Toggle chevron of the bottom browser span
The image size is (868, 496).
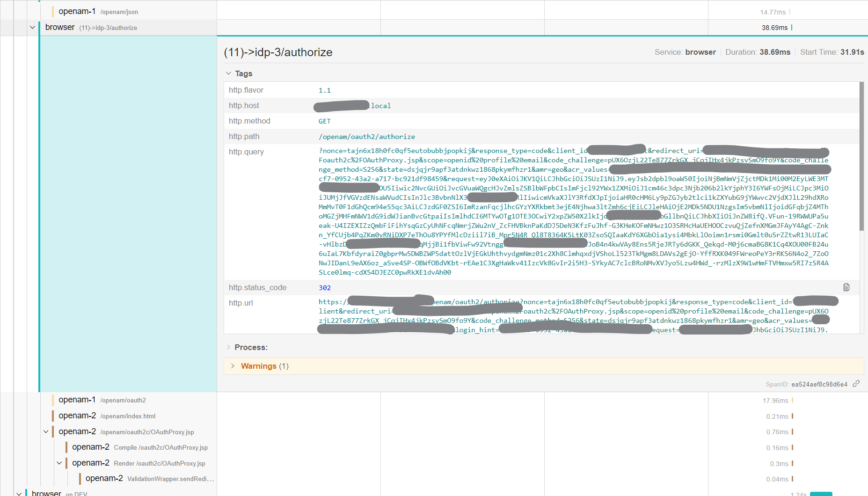point(19,493)
